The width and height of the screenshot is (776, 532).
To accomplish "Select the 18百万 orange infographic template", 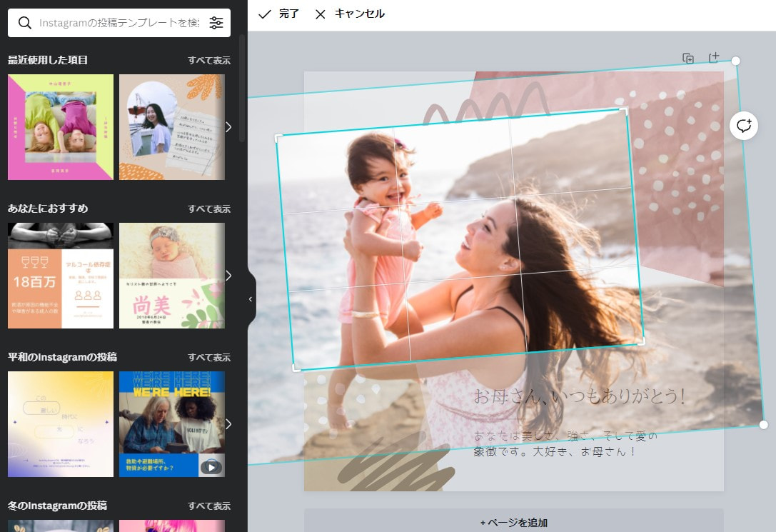I will click(61, 276).
